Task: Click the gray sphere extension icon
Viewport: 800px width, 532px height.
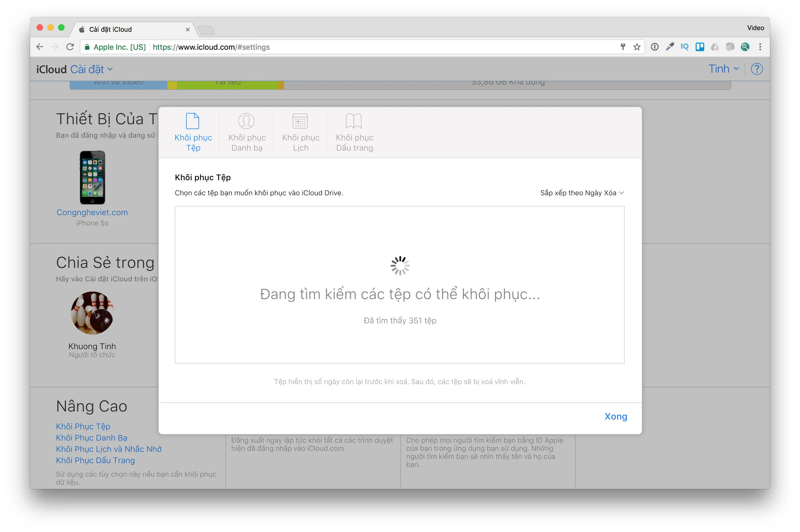Action: pyautogui.click(x=730, y=47)
